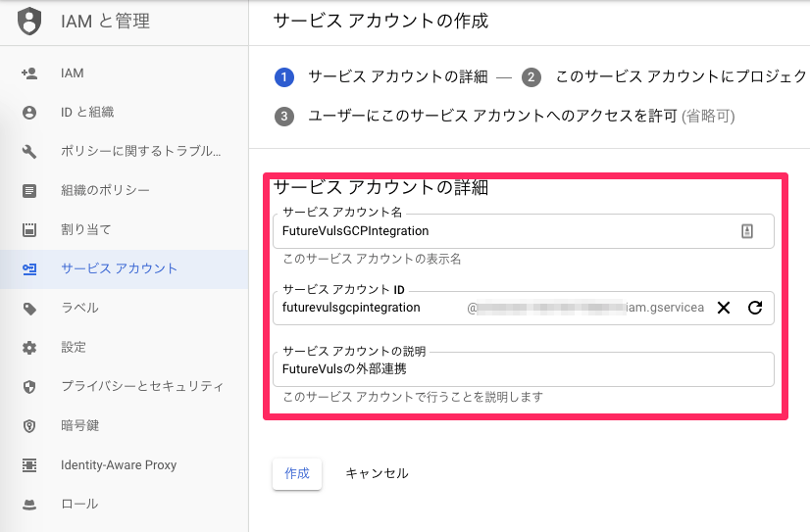Open 暗号鍵 menu item
Viewport: 810px width, 532px height.
click(124, 426)
